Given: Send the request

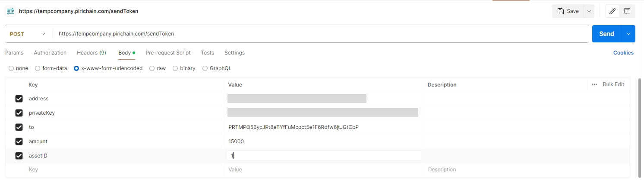Looking at the screenshot, I should tap(606, 34).
